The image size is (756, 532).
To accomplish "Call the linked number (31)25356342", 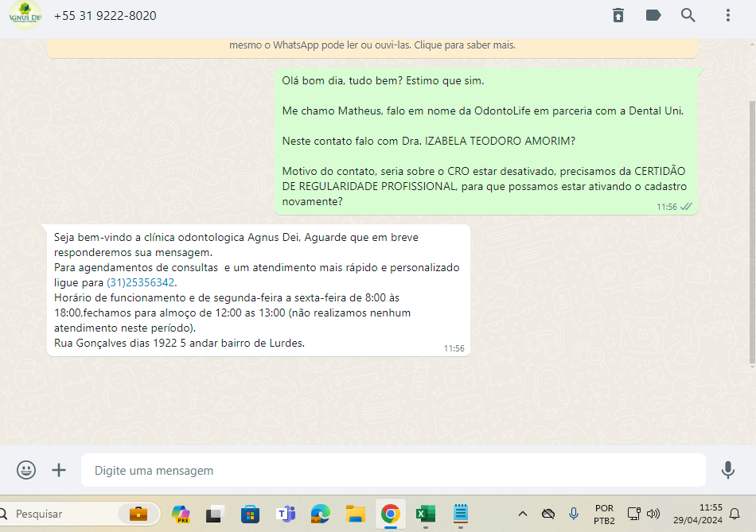I will [x=141, y=282].
